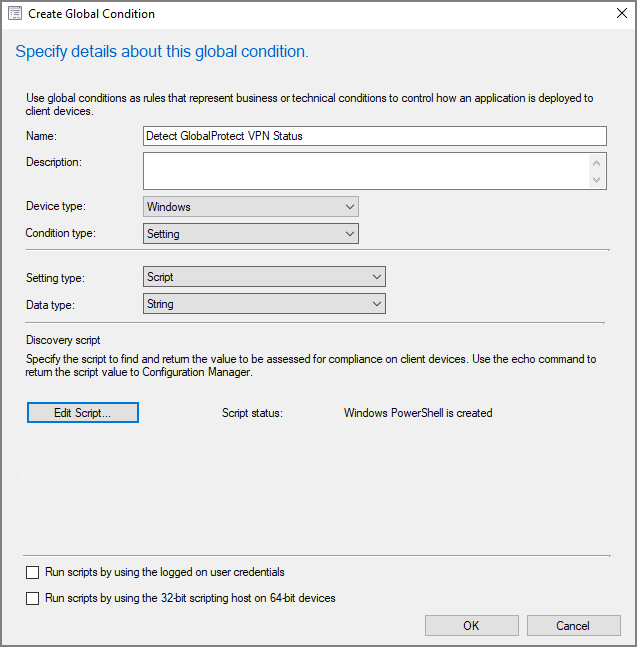
Task: Click the 'Setting type:' label
Action: (55, 278)
